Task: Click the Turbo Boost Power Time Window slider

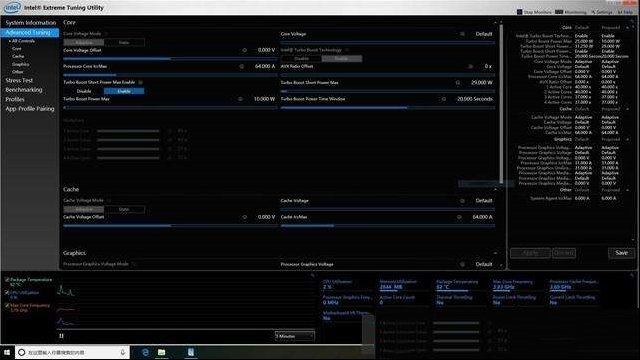Action: click(x=388, y=107)
